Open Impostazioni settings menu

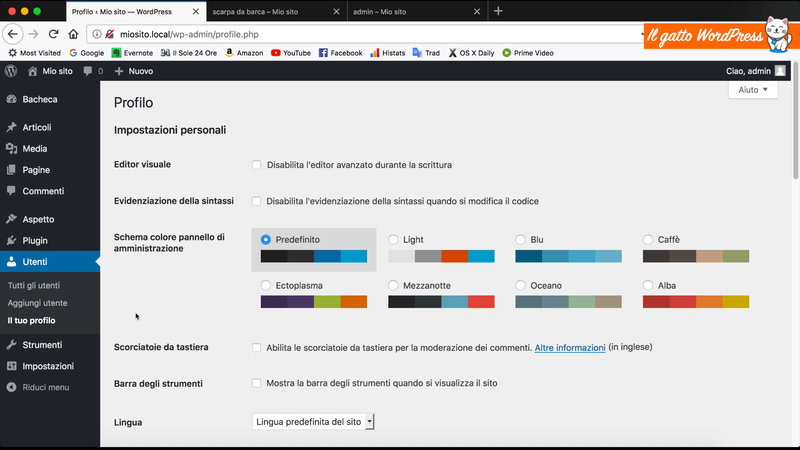pyautogui.click(x=50, y=366)
